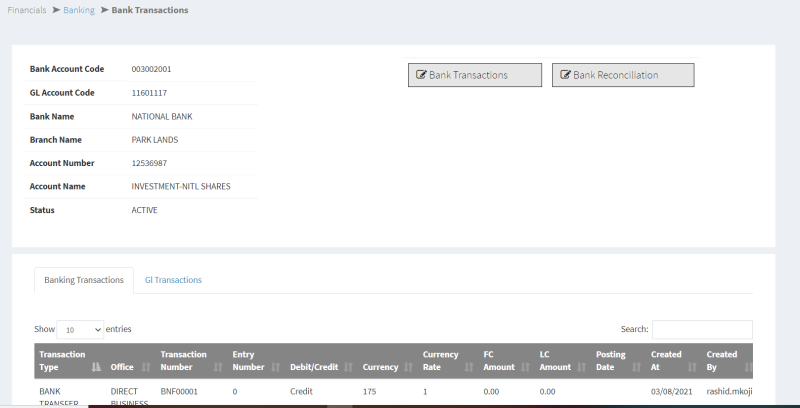
Task: Focus the table Search input field
Action: pyautogui.click(x=702, y=329)
